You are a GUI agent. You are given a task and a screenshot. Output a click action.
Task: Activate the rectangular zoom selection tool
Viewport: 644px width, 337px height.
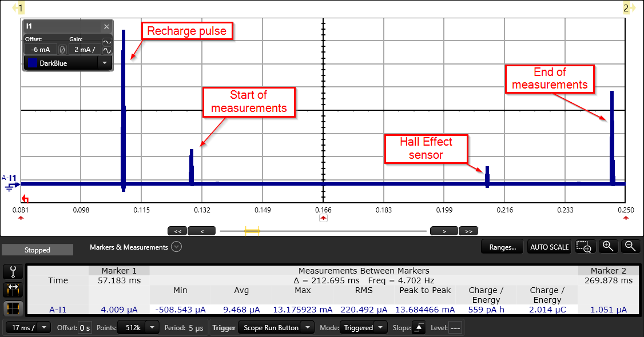click(585, 246)
